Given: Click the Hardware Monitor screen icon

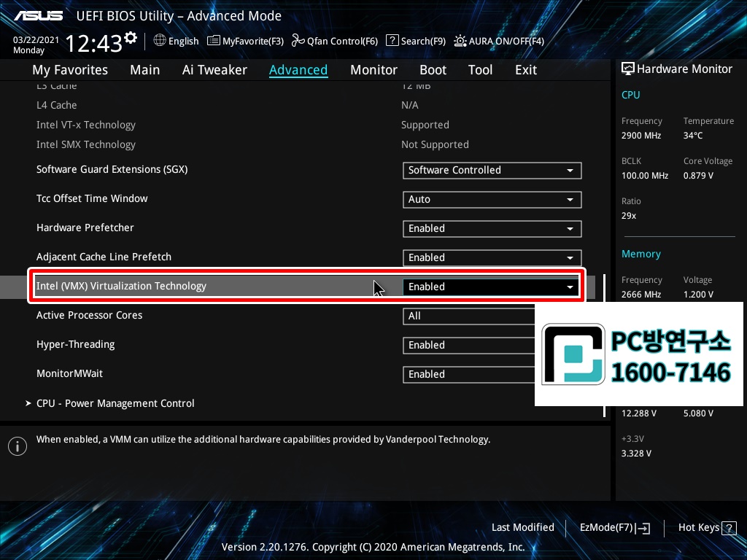Looking at the screenshot, I should (x=628, y=69).
